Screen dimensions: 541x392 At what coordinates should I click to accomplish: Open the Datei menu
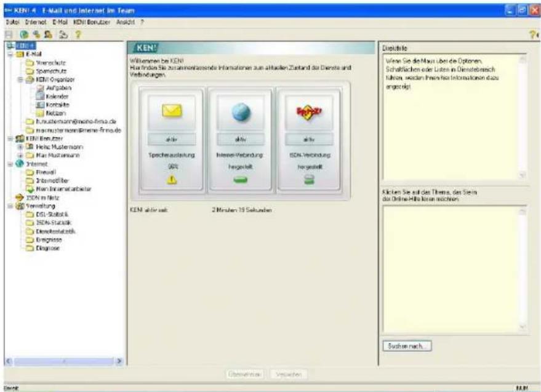pyautogui.click(x=12, y=22)
